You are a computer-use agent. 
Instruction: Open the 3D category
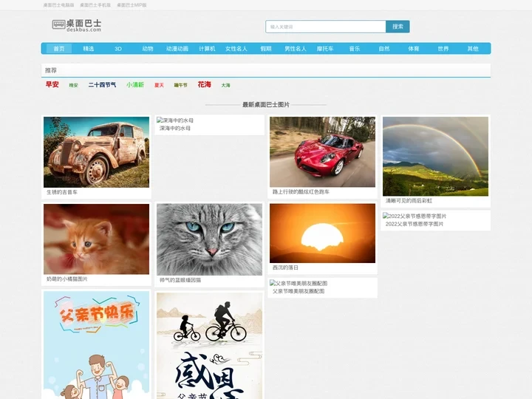(x=118, y=49)
